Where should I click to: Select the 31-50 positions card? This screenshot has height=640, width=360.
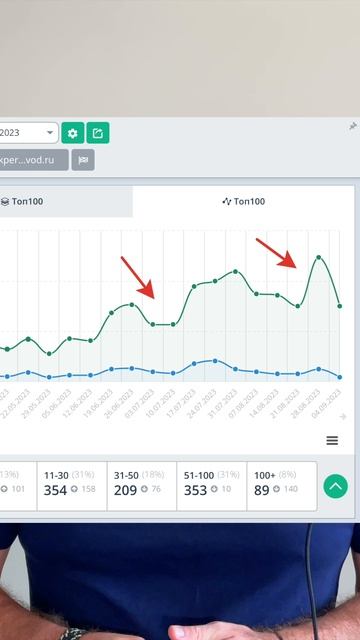point(142,486)
